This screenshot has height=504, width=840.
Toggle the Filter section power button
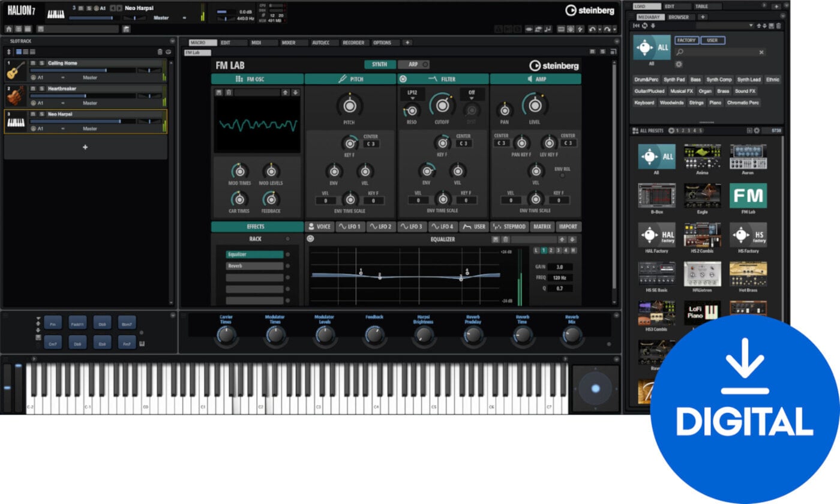point(403,79)
